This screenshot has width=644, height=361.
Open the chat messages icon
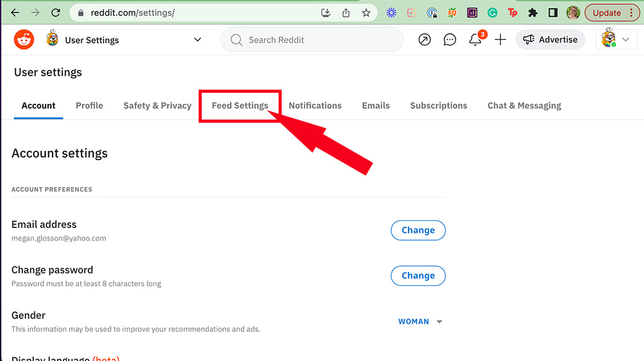point(450,39)
